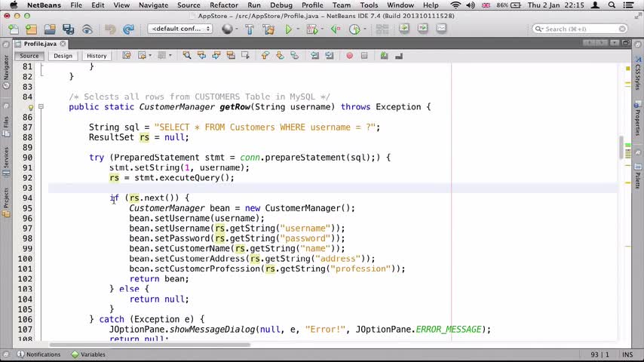Click the Build Project hammer icon
The image size is (644, 362).
click(250, 29)
